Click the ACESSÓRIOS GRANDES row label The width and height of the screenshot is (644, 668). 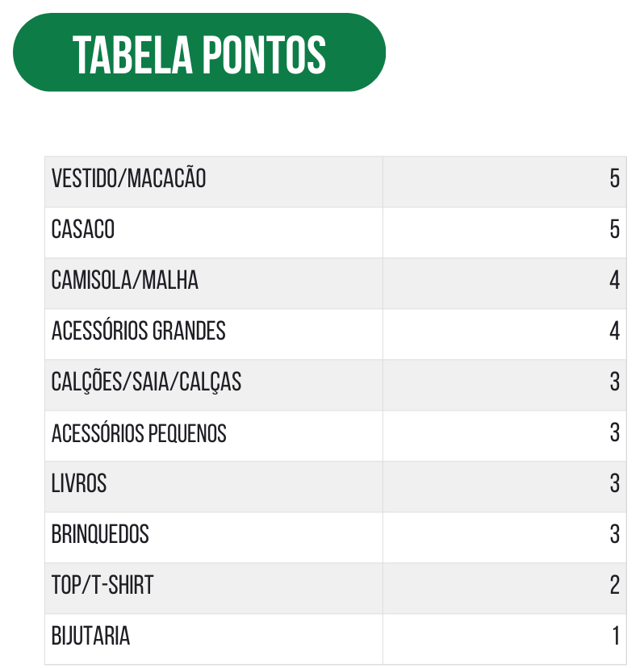point(138,331)
